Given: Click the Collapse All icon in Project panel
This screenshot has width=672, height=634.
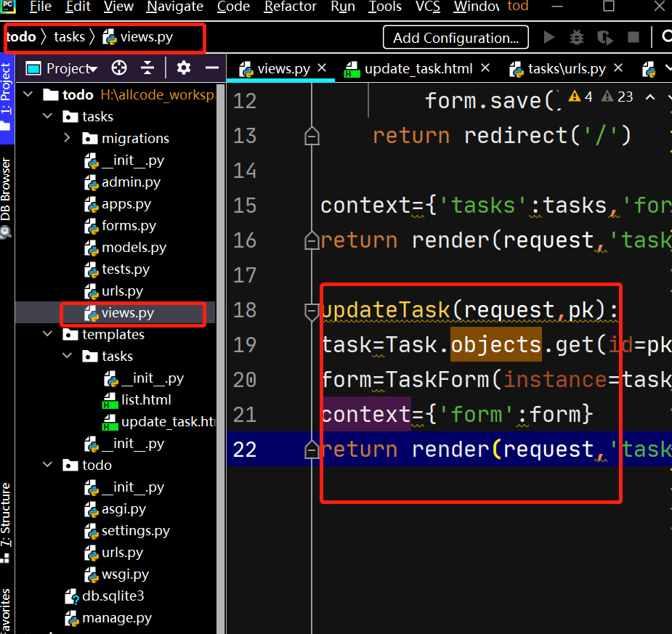Looking at the screenshot, I should [147, 68].
